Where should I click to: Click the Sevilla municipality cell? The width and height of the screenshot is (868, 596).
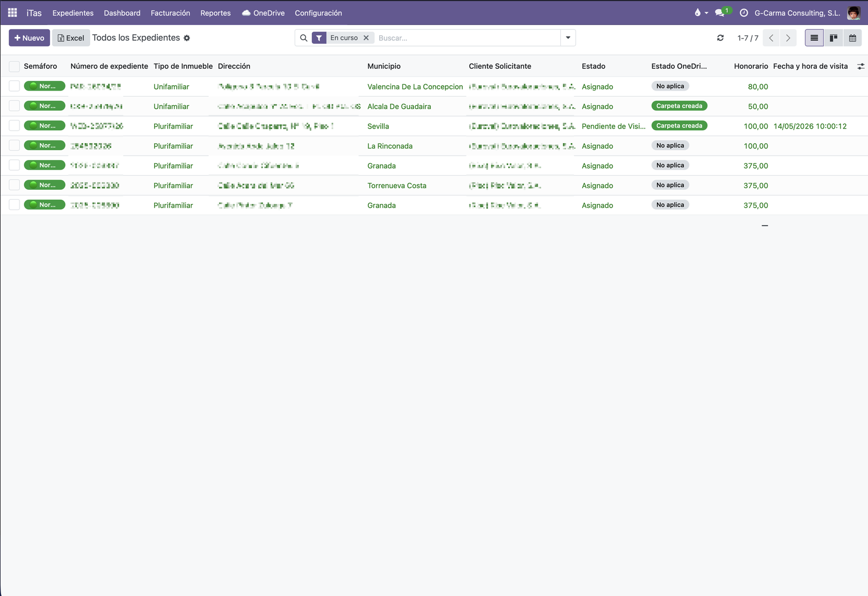(378, 126)
